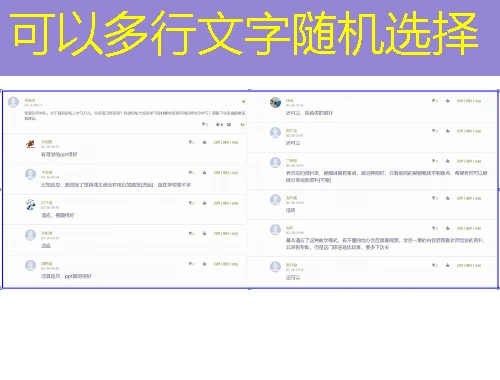Click thumbs-up with count under the top post
Screen dimensions: 500x380
point(219,124)
